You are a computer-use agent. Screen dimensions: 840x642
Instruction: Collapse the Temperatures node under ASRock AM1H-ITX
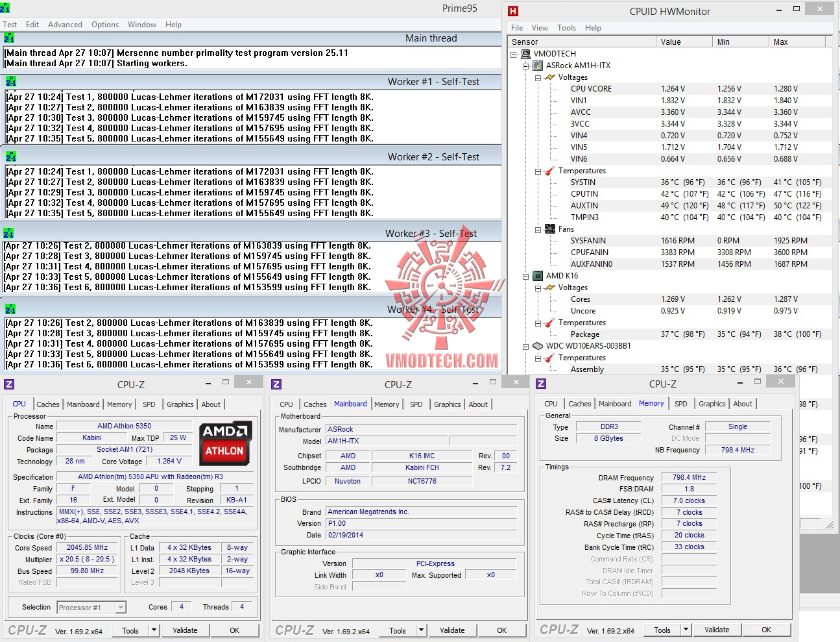point(538,171)
